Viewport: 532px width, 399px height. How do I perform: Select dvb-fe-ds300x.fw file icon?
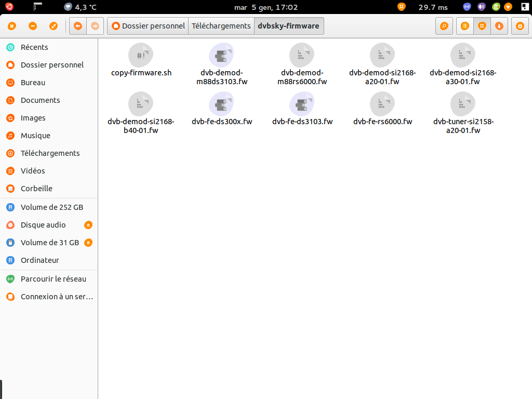tap(221, 104)
